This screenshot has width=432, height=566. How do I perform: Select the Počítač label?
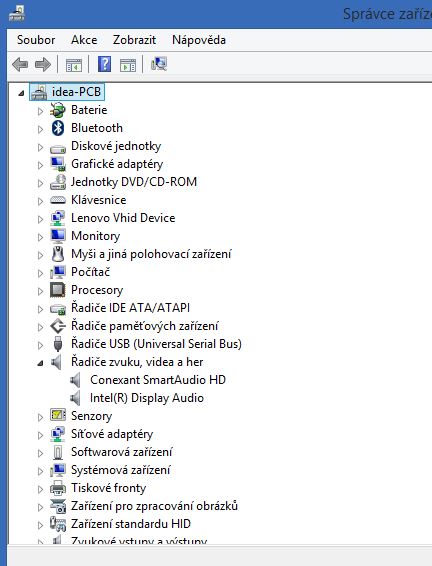pyautogui.click(x=91, y=272)
